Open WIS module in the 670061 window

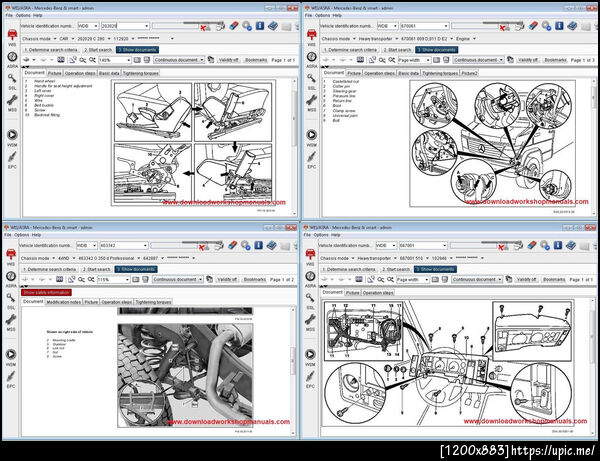[312, 35]
